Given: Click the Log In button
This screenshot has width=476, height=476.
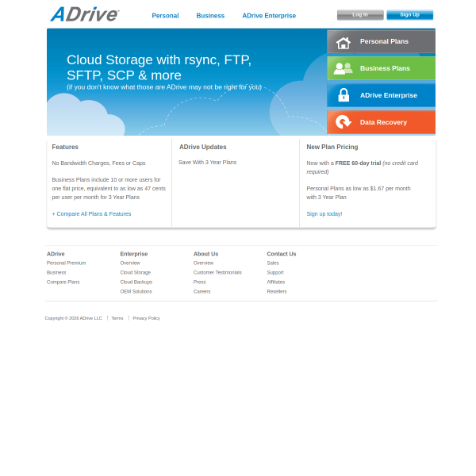Looking at the screenshot, I should point(360,15).
